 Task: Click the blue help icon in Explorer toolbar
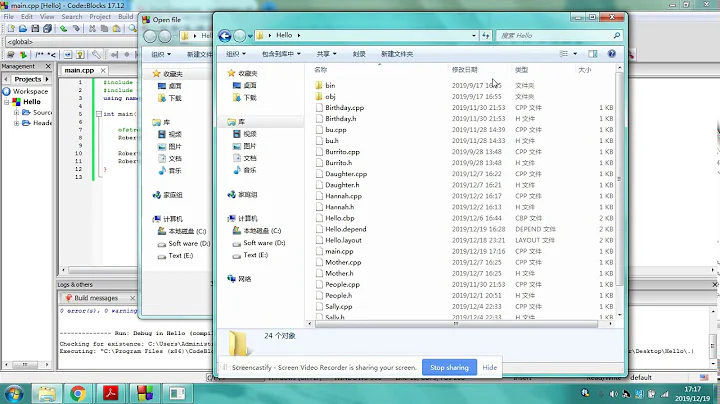pos(612,54)
